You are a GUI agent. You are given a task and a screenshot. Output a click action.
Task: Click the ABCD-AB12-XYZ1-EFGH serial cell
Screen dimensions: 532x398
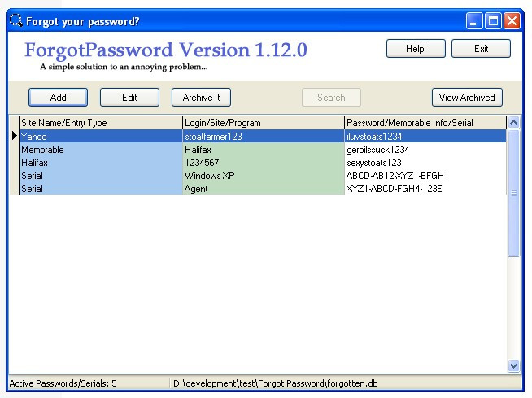(425, 176)
